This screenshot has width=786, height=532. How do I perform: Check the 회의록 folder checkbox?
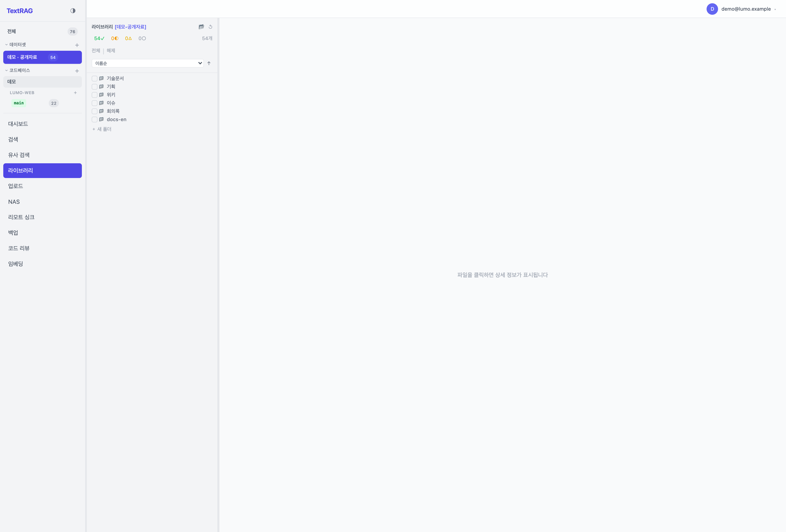point(95,111)
